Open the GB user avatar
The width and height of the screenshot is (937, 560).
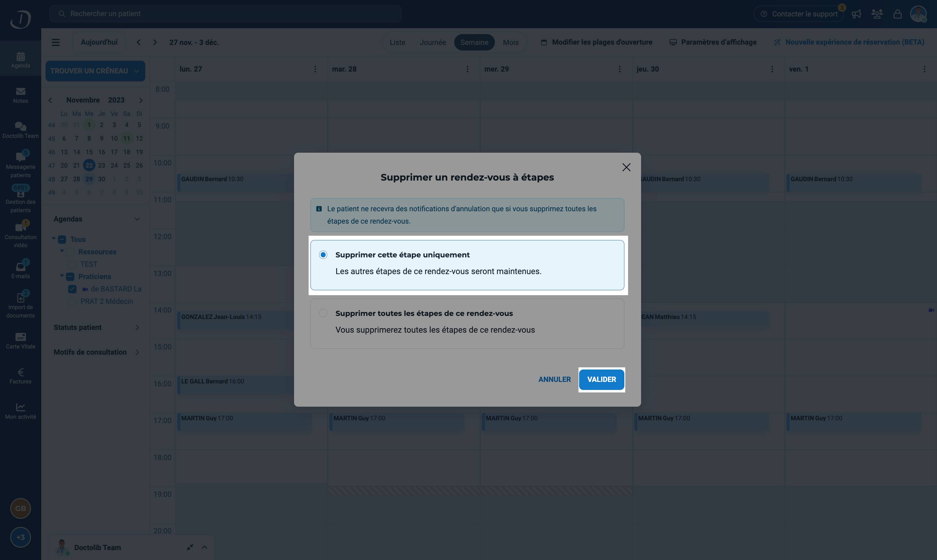(20, 508)
